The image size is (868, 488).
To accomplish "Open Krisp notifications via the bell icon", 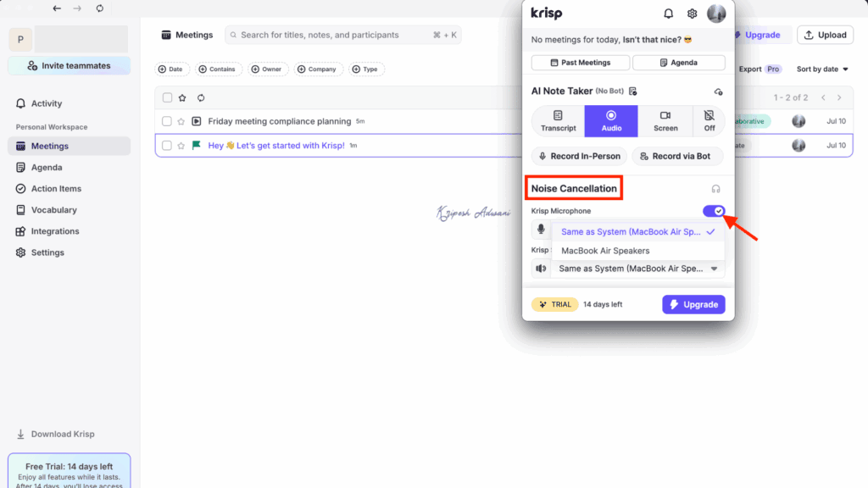I will [669, 13].
